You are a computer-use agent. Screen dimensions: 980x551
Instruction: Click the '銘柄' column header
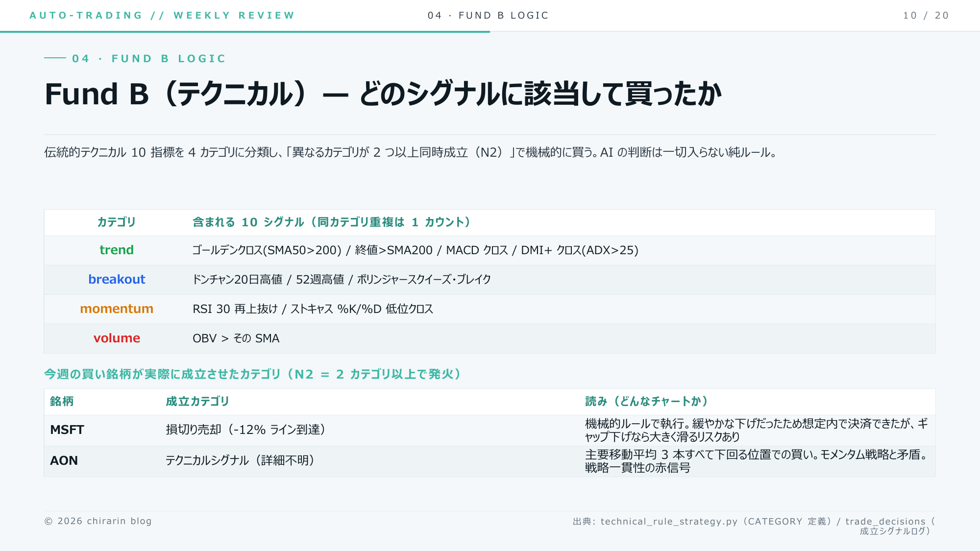[x=62, y=402]
